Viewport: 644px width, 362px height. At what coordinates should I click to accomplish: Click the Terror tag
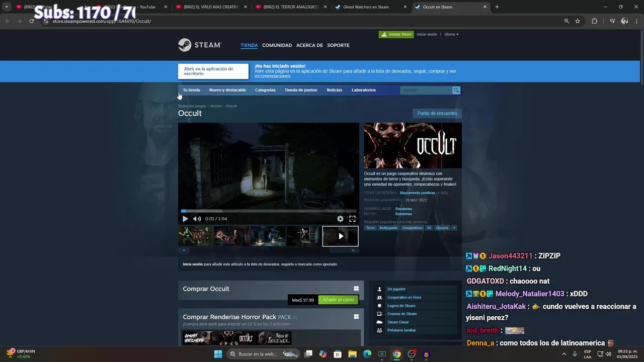[x=370, y=228]
